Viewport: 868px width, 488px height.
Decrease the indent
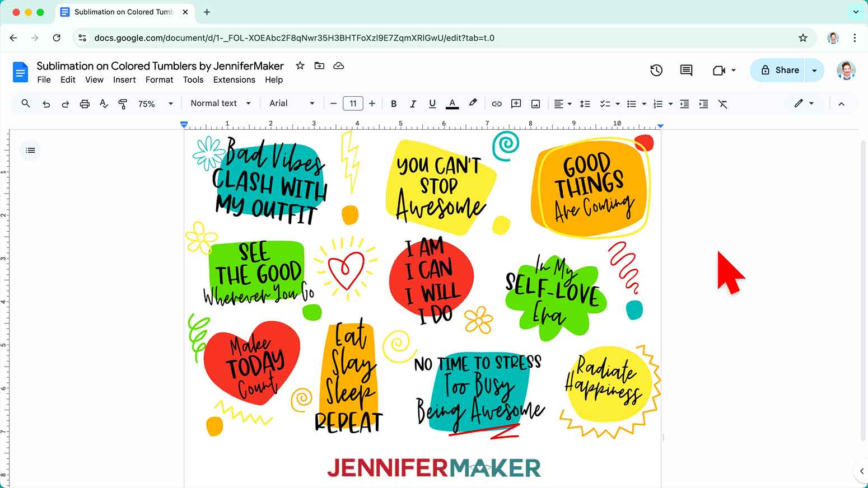684,104
